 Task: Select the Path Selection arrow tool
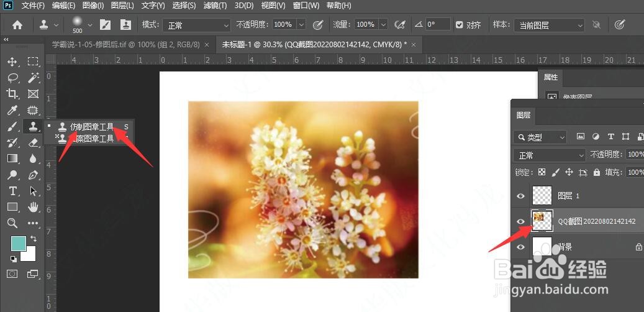pos(33,191)
